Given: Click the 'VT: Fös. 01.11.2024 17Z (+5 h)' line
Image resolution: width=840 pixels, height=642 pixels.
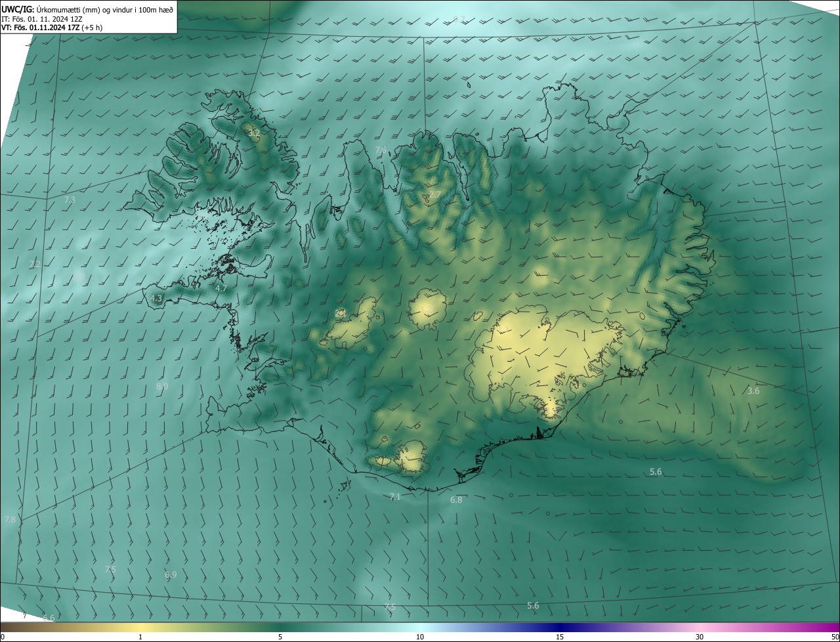Looking at the screenshot, I should [52, 28].
